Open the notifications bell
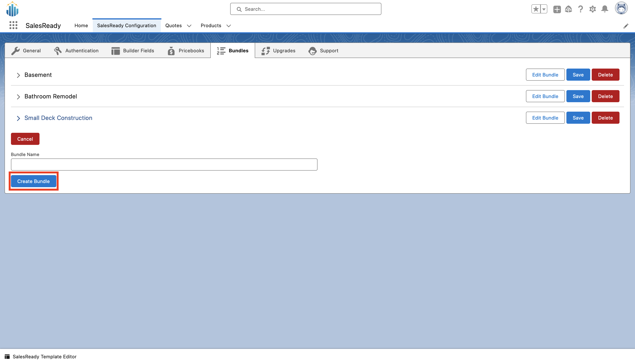635x364 pixels. coord(605,9)
